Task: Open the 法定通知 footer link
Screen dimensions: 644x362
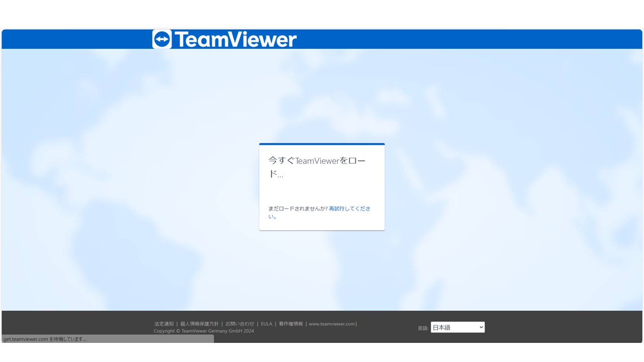Action: [x=164, y=324]
